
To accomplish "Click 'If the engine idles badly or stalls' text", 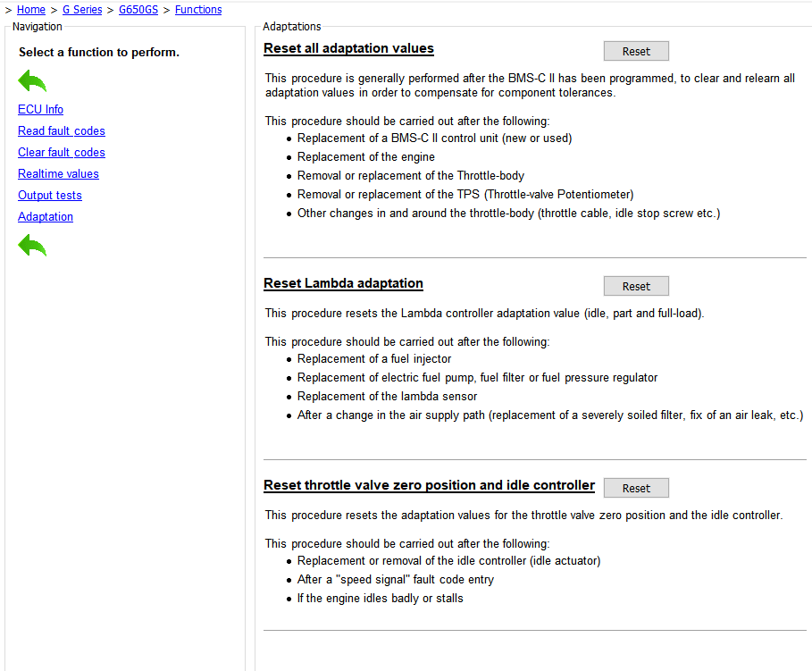I will tap(381, 599).
